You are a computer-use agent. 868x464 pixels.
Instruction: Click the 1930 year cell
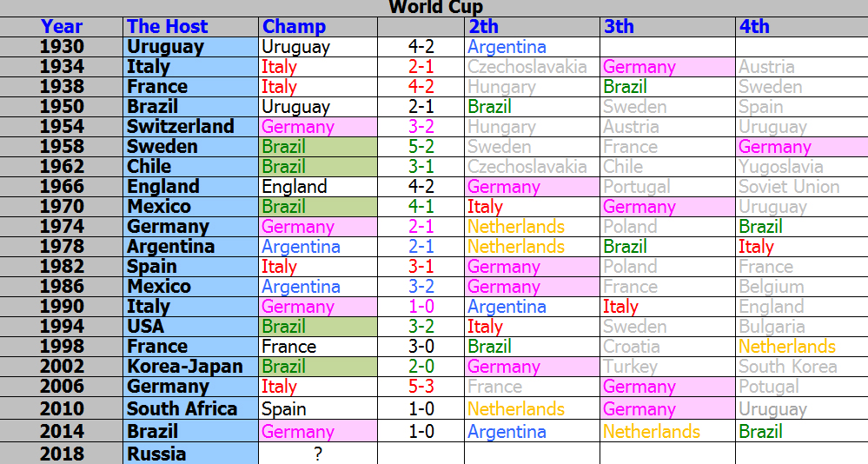[62, 47]
